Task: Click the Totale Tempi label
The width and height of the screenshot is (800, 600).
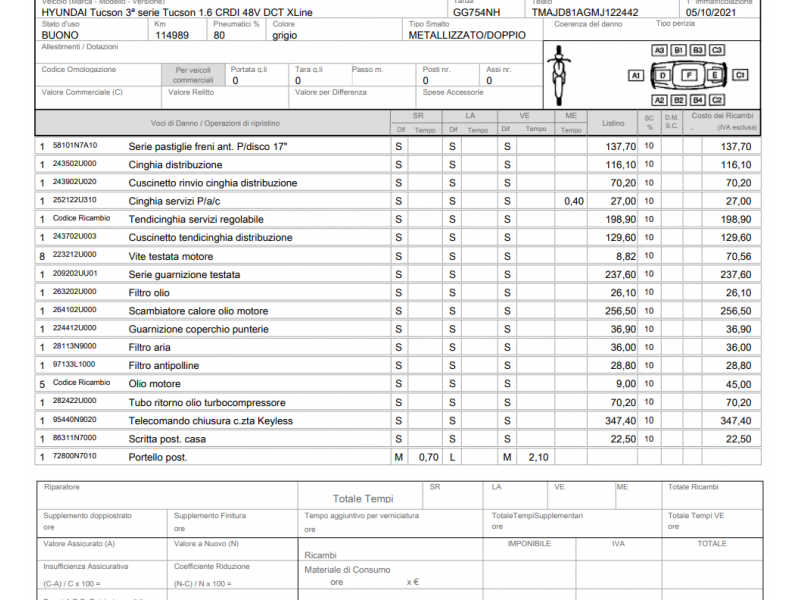Action: 363,498
